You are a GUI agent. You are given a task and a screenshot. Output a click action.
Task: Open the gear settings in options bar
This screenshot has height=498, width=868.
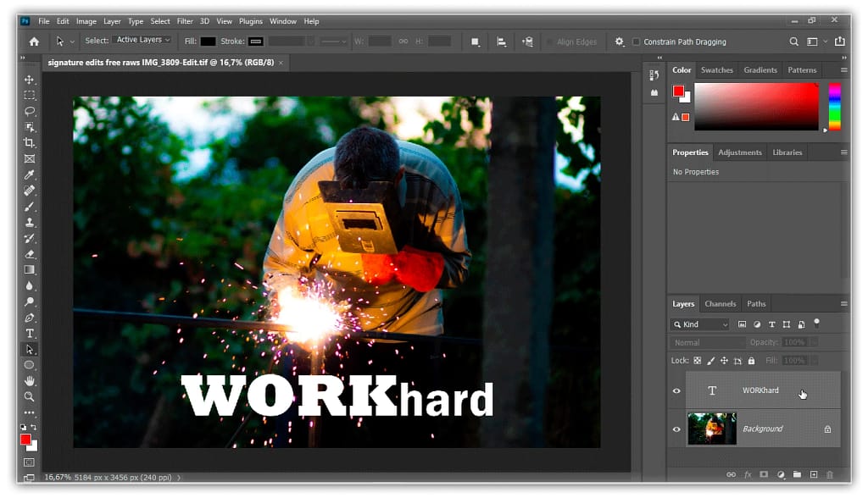(x=620, y=41)
